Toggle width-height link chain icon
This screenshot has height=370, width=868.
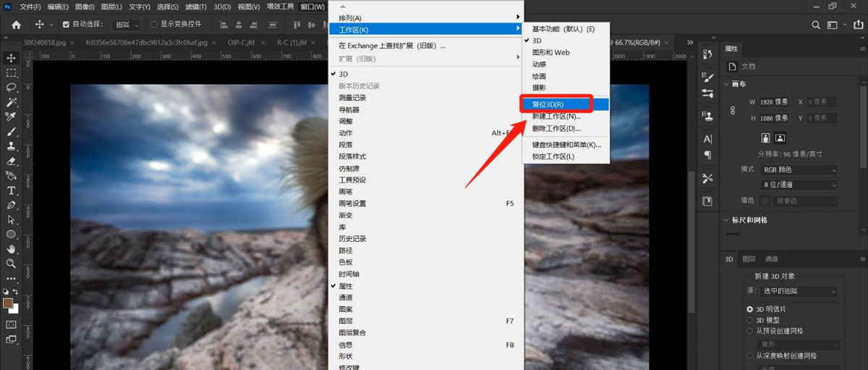[x=733, y=110]
